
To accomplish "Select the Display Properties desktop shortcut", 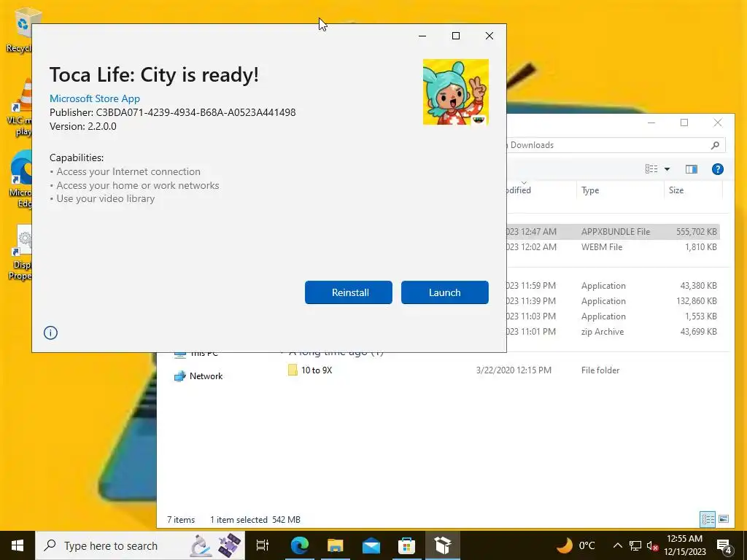I will pyautogui.click(x=20, y=252).
